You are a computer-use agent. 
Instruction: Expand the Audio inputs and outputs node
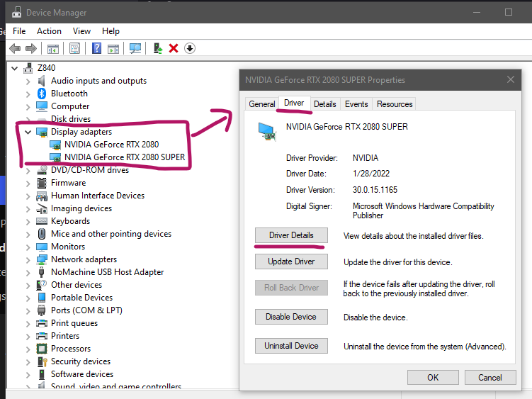(28, 81)
